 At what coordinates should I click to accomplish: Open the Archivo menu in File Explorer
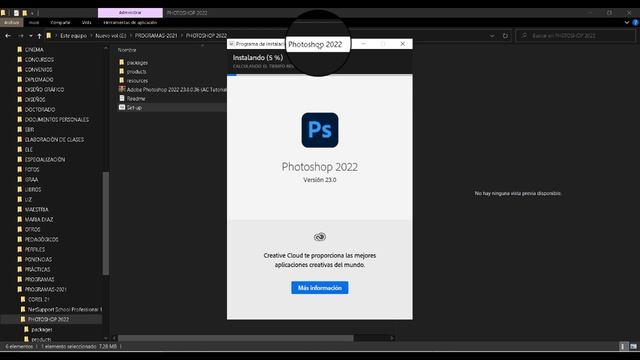coord(11,22)
